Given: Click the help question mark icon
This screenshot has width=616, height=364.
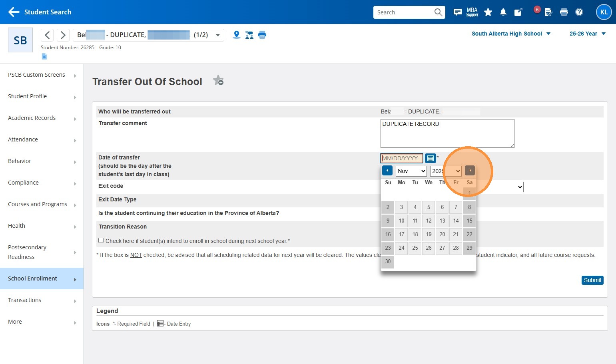Looking at the screenshot, I should pos(579,12).
